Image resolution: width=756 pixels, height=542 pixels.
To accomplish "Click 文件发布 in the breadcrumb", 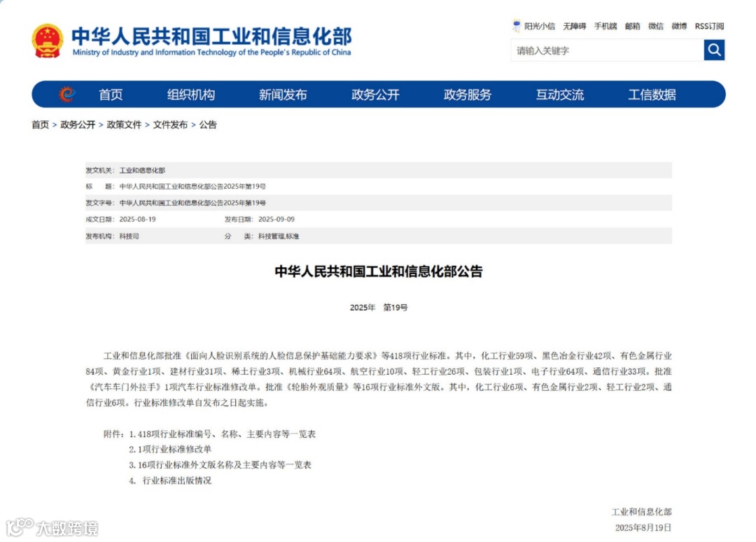I will point(170,124).
